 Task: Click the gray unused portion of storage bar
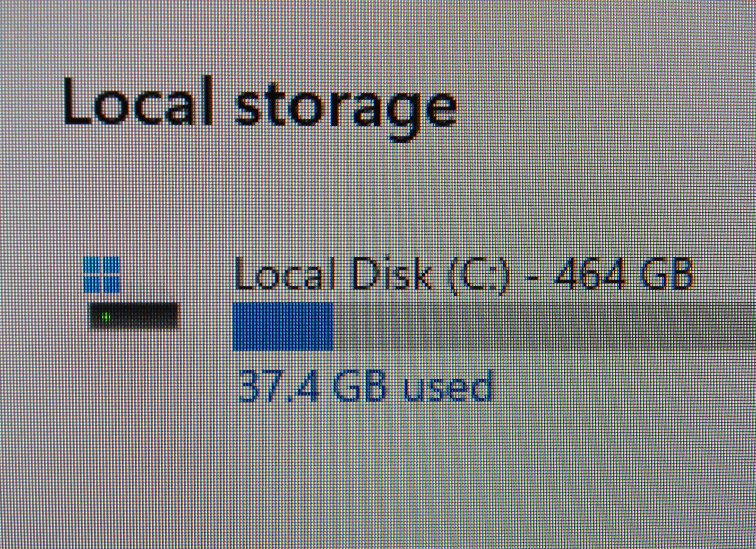point(544,326)
